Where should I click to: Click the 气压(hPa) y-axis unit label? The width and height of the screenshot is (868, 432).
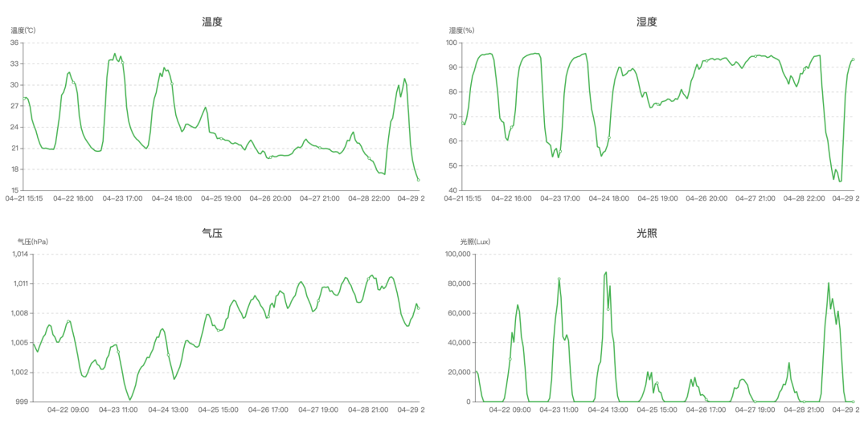[34, 242]
